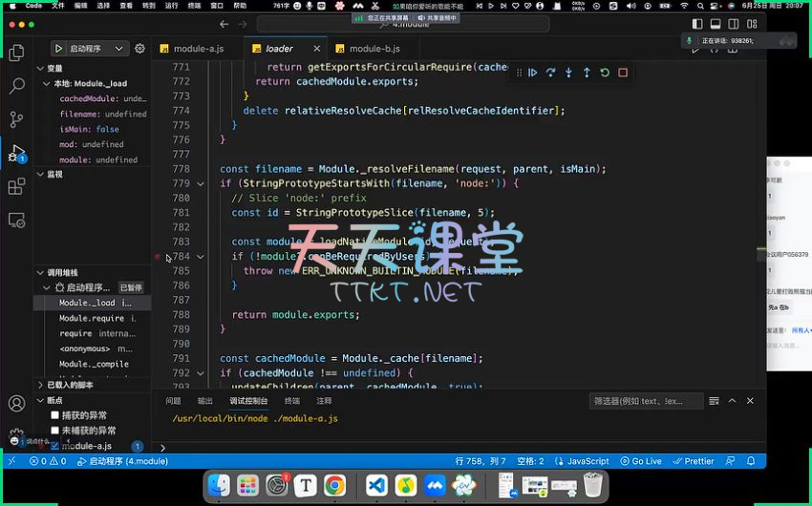812x506 pixels.
Task: Stop the debug session
Action: click(x=623, y=73)
